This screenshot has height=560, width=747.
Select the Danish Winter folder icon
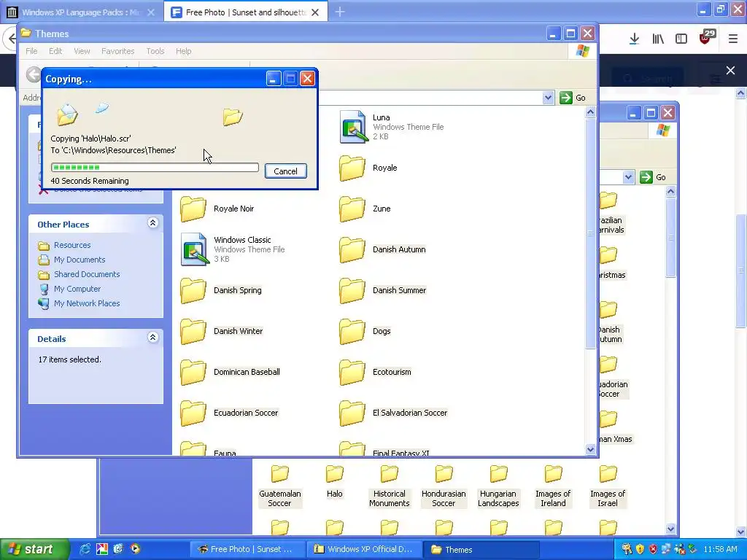[193, 331]
